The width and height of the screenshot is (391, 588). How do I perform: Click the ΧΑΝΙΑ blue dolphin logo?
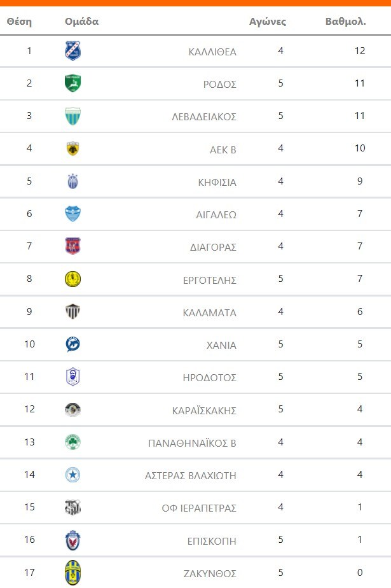(73, 344)
